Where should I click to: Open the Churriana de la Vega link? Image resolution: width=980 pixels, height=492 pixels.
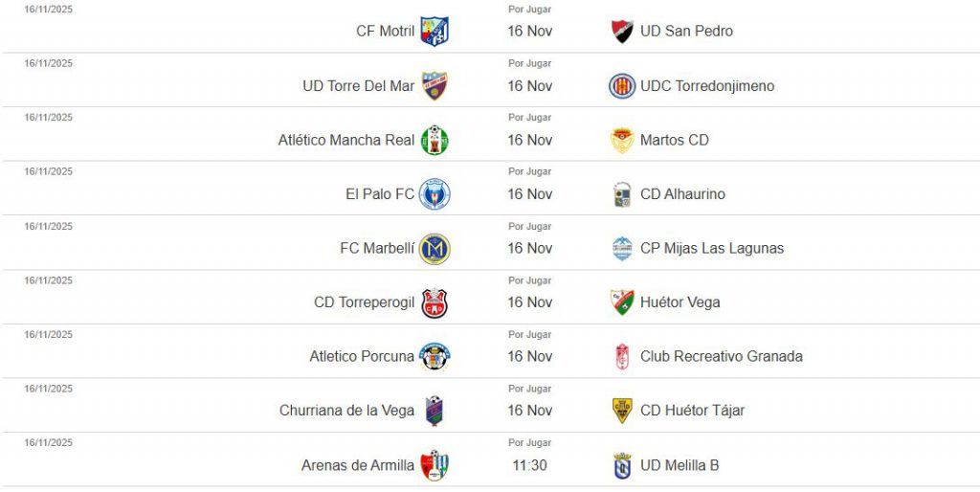346,411
